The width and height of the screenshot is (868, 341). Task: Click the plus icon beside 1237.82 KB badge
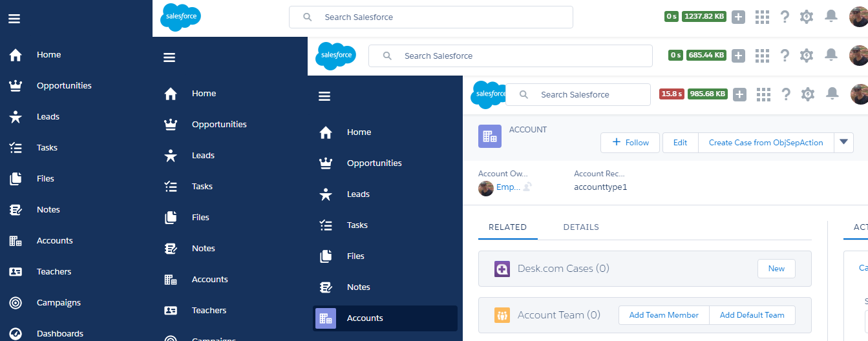tap(738, 17)
